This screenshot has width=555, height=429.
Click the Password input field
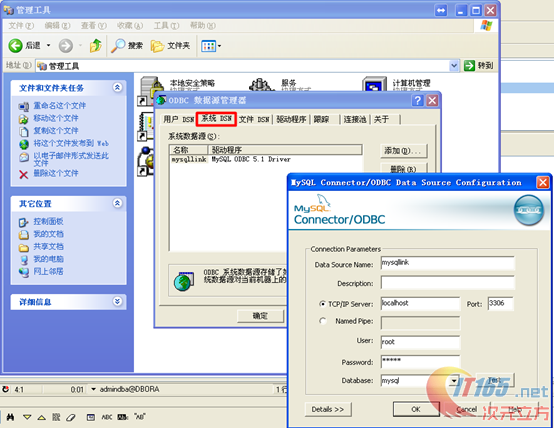[420, 361]
